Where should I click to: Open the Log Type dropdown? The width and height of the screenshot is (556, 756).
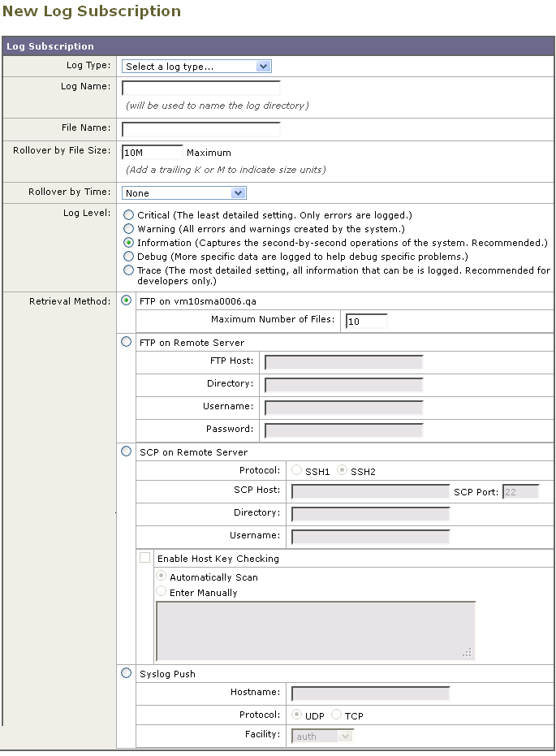coord(196,67)
